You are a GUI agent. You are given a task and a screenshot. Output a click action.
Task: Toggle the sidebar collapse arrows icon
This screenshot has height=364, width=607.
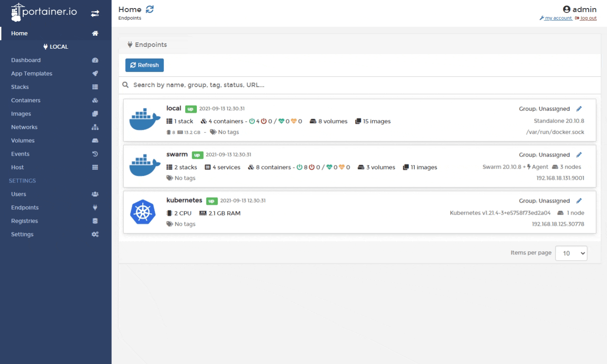click(x=94, y=14)
